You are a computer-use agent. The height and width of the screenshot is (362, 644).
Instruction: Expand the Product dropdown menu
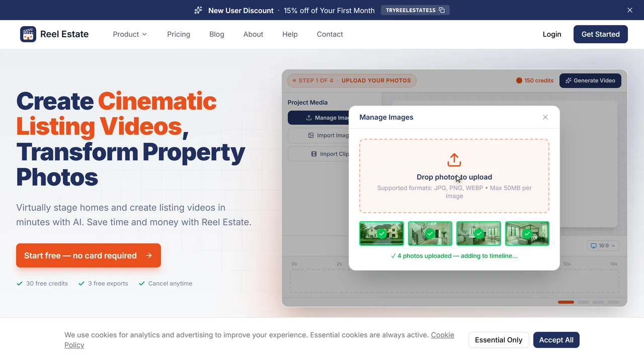(130, 34)
